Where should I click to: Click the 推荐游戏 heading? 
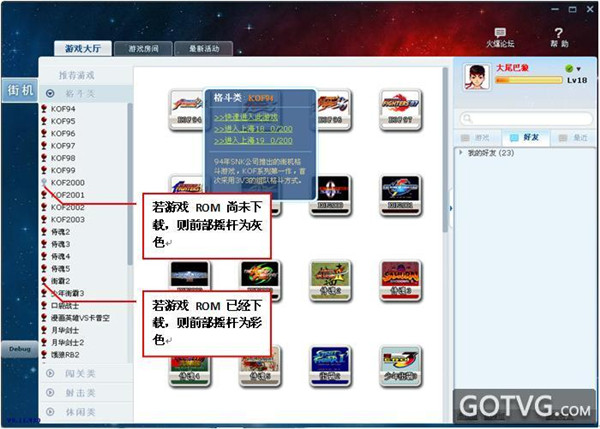(x=77, y=75)
